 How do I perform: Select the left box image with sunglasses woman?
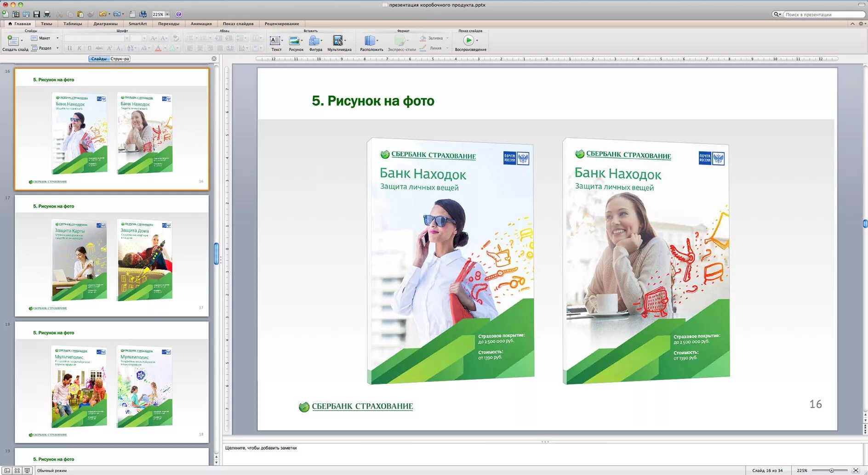[x=451, y=261]
